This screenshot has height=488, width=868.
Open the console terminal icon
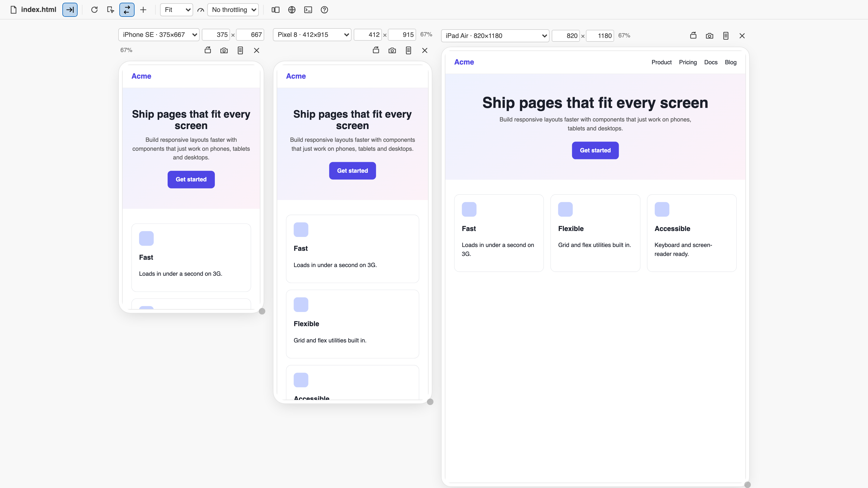click(x=308, y=10)
